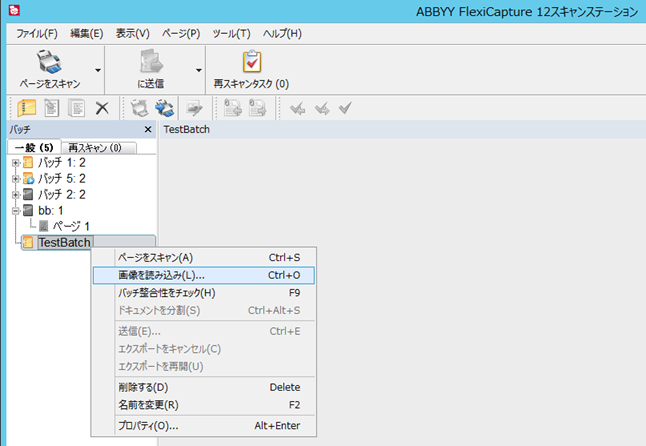Select バッチ 5: 2 in batch tree
The width and height of the screenshot is (646, 446).
coord(62,178)
